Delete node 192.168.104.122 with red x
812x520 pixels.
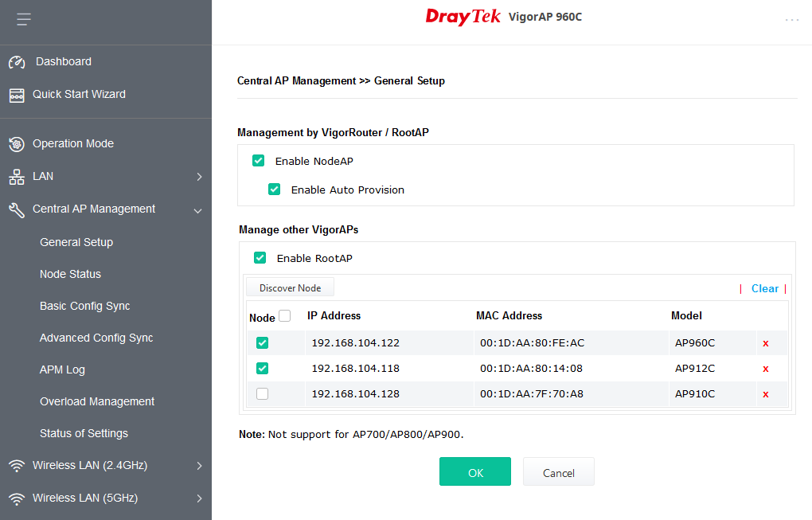tap(765, 343)
